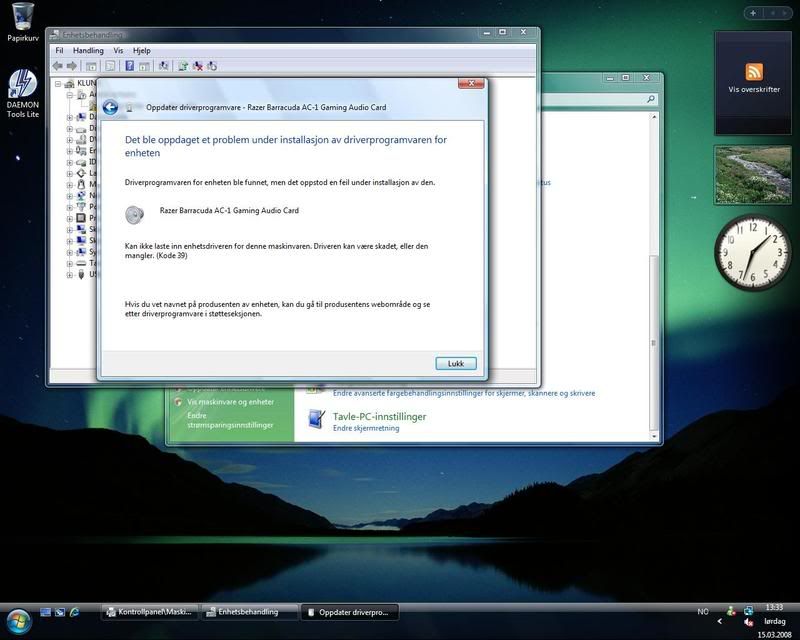Screen dimensions: 800x640
Task: Open the Fil menu in Enhetsbehandling
Action: point(59,51)
